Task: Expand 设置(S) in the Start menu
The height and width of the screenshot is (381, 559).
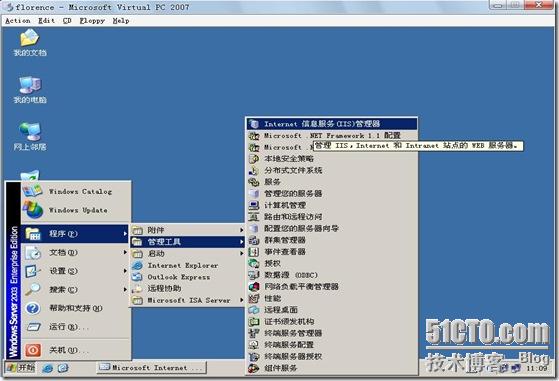Action: 76,271
